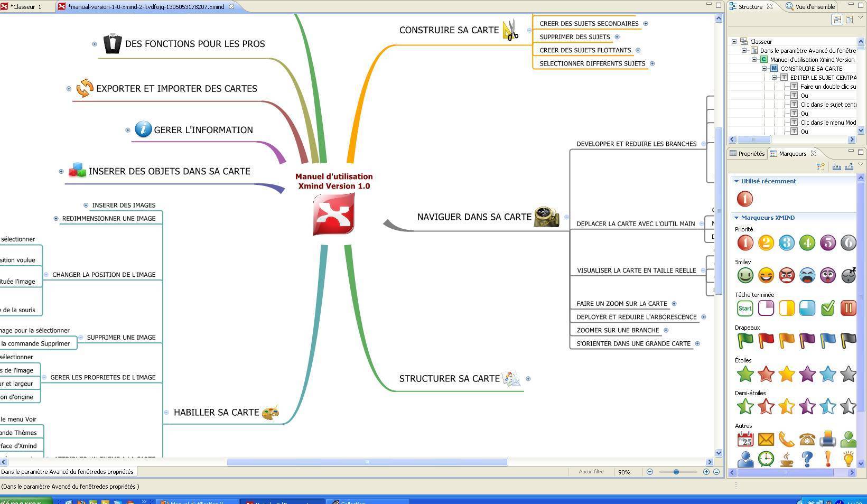Select the priority 5 purple marker

click(x=827, y=242)
